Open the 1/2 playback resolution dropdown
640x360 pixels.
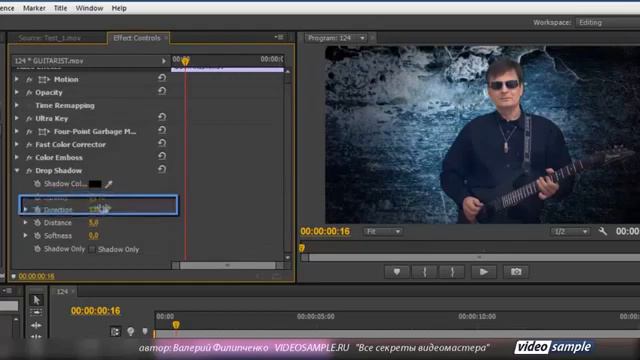click(x=570, y=232)
